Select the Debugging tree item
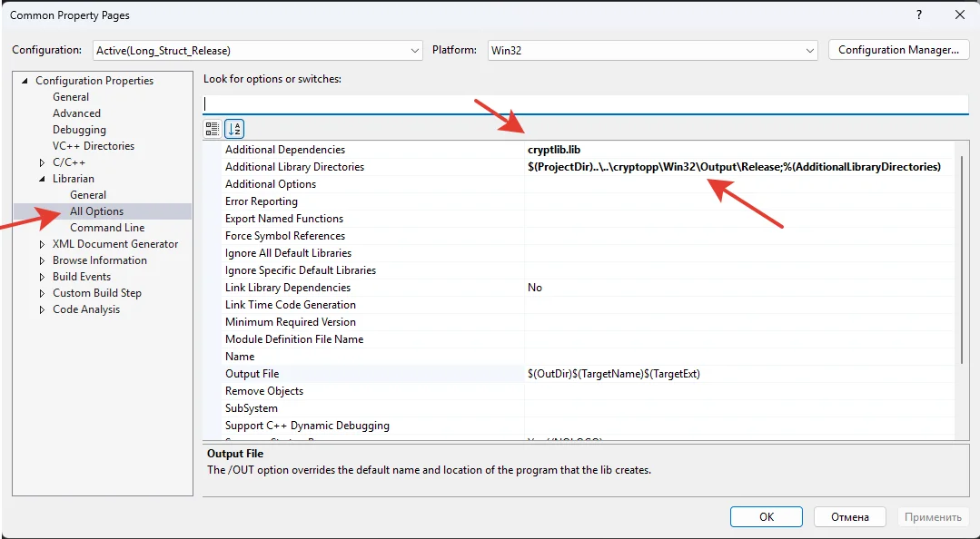 [79, 130]
